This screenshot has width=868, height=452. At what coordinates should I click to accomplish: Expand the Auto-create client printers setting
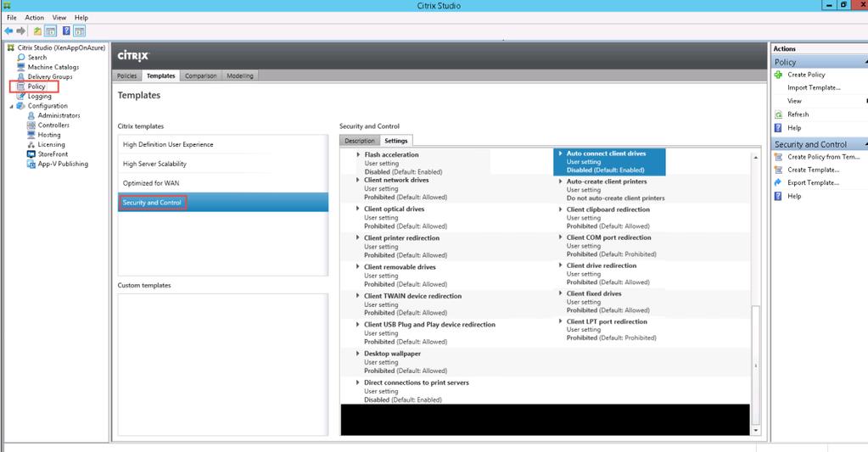560,181
